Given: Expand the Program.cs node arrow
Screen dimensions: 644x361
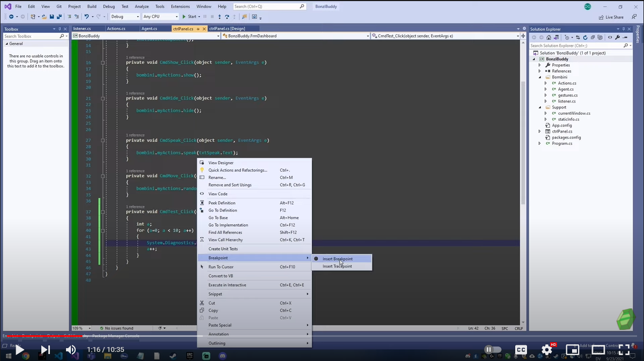Looking at the screenshot, I should tap(540, 143).
